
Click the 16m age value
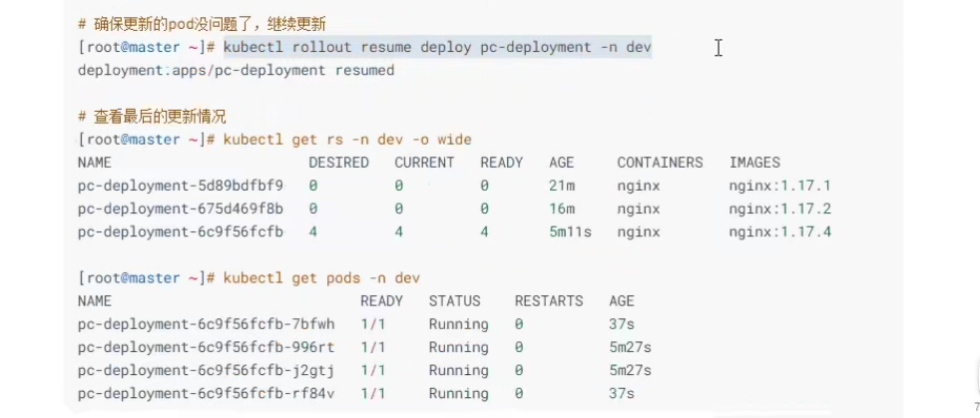pyautogui.click(x=561, y=209)
